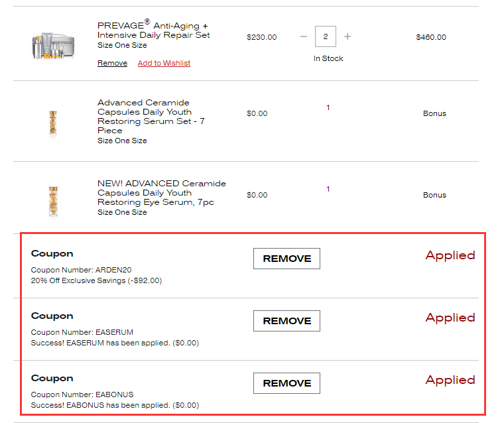Open the PREVAGE repair set thumbnail

point(54,44)
